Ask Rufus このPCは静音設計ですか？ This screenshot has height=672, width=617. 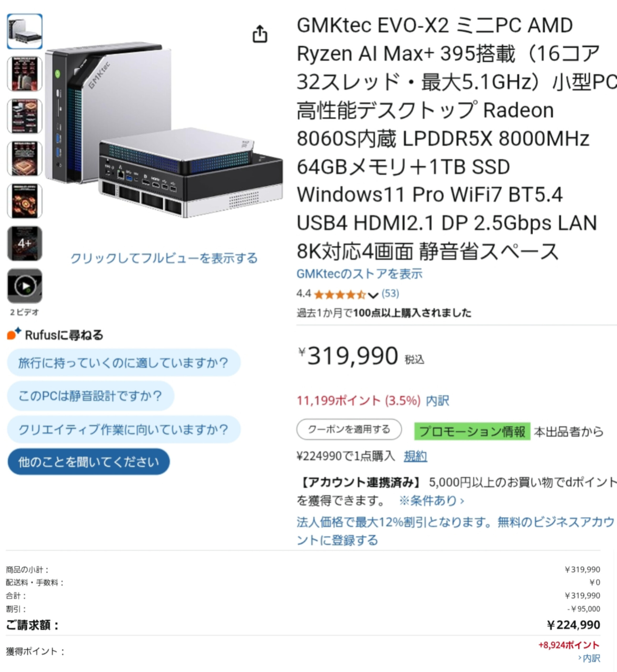pos(91,396)
